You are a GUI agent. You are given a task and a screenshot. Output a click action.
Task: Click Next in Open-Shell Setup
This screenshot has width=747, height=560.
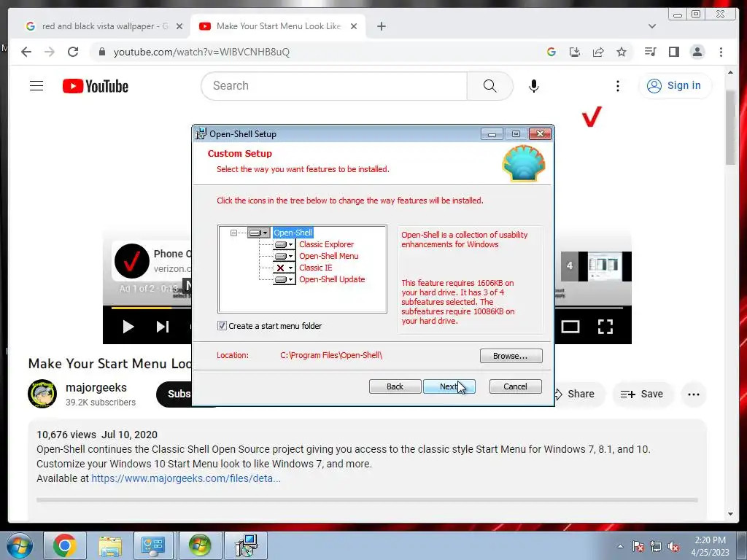pyautogui.click(x=449, y=386)
